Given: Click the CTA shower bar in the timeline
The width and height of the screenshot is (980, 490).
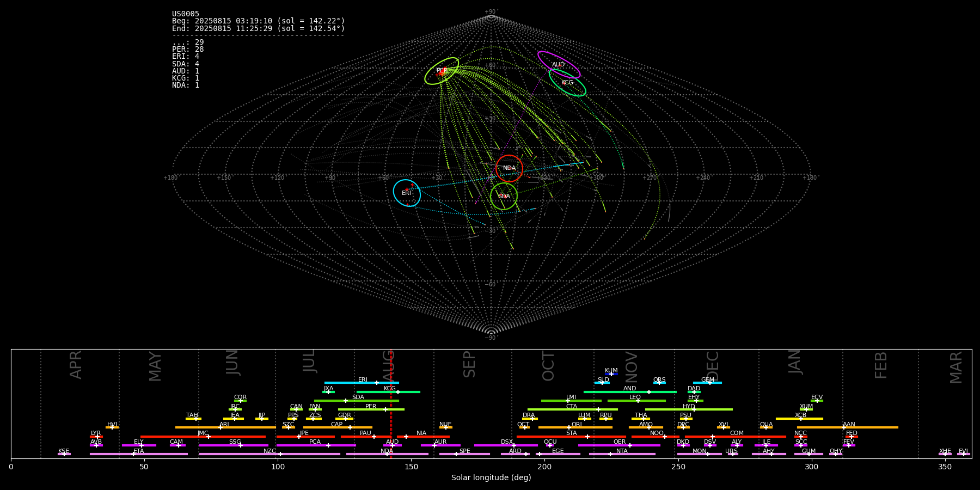Looking at the screenshot, I should tap(573, 409).
